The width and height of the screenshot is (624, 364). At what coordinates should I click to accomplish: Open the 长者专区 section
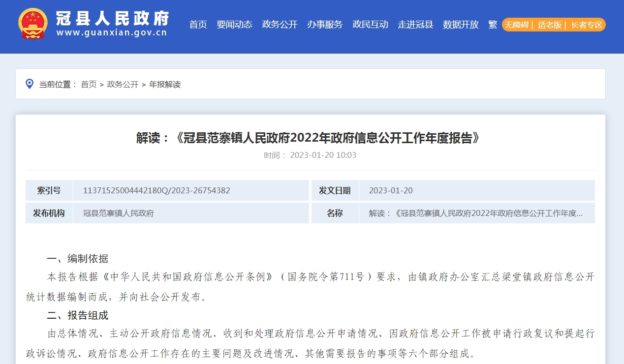point(587,25)
